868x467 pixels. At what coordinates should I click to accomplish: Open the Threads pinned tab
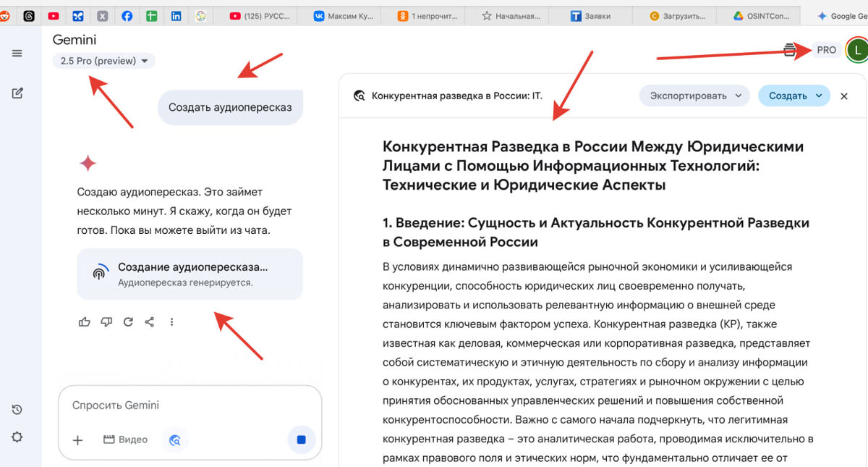coord(29,16)
